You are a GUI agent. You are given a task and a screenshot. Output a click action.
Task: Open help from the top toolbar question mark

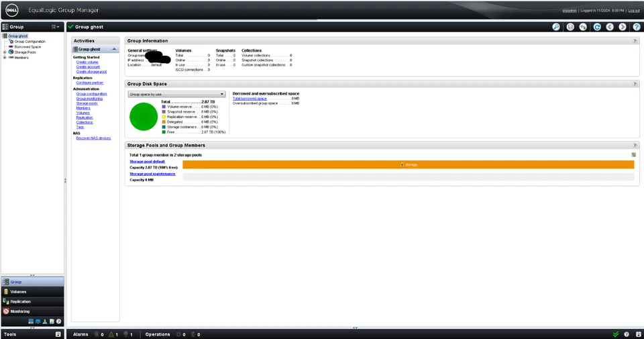pyautogui.click(x=637, y=27)
